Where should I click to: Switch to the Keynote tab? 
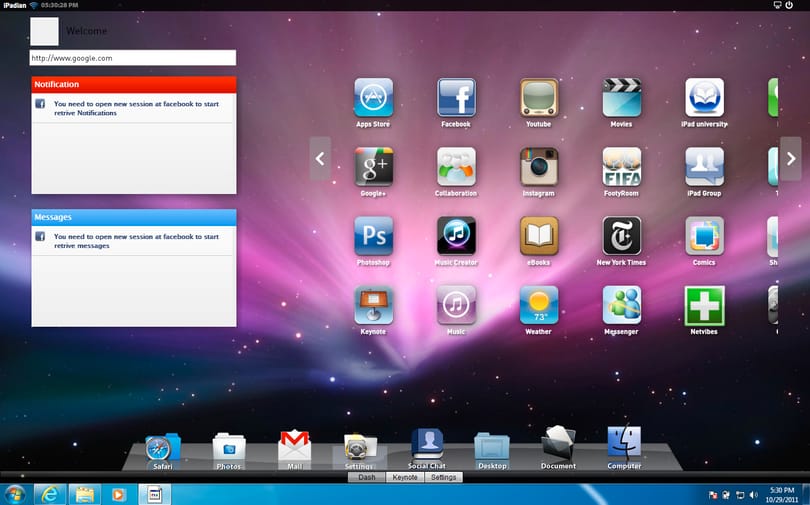tap(405, 477)
